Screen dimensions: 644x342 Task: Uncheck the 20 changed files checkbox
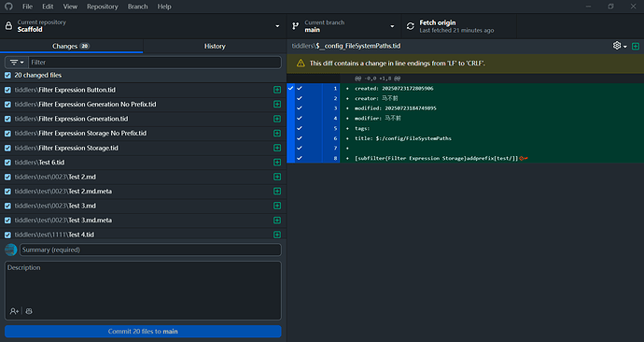[x=7, y=76]
